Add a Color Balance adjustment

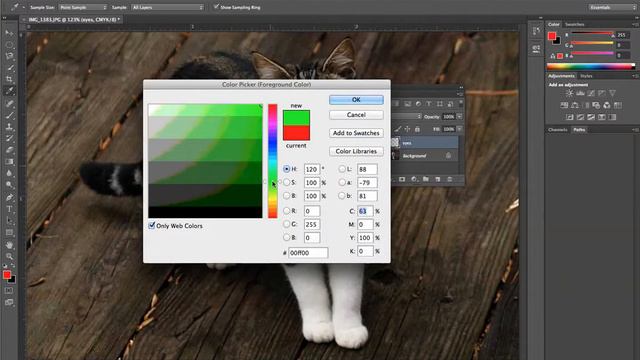click(575, 105)
